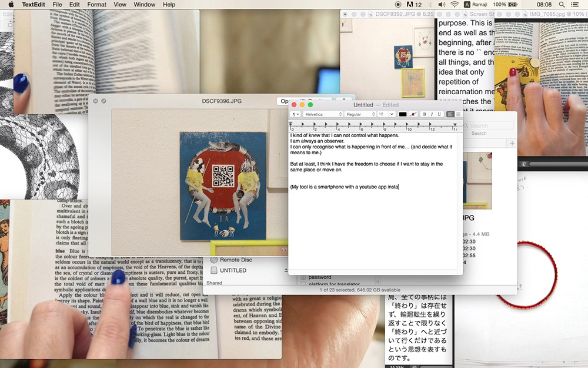Open the Apple menu
Screen dimensions: 588x368
[11, 5]
